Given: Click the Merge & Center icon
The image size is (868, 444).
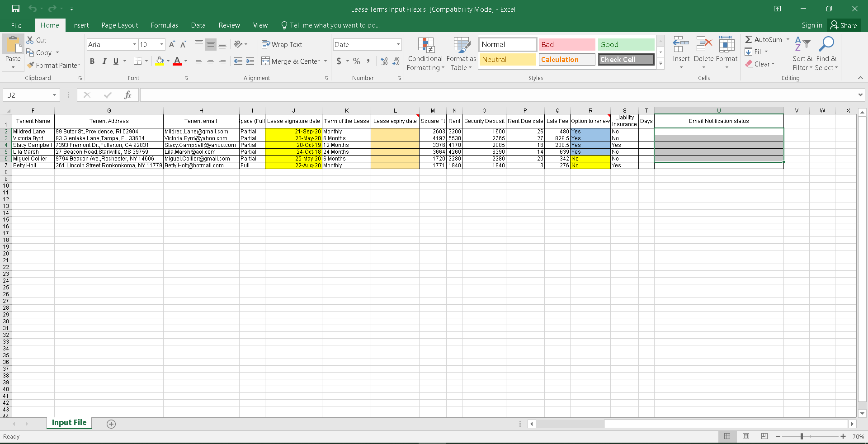Looking at the screenshot, I should 266,61.
